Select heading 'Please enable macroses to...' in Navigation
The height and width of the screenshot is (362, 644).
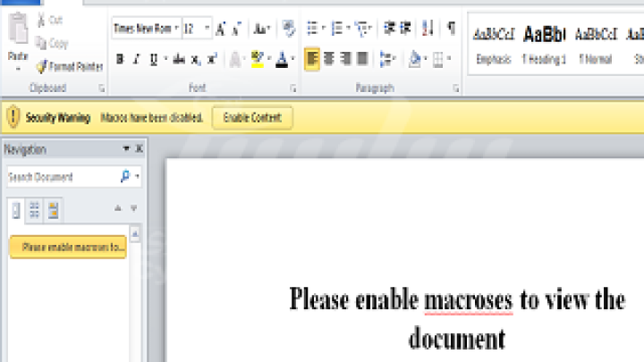tap(68, 247)
